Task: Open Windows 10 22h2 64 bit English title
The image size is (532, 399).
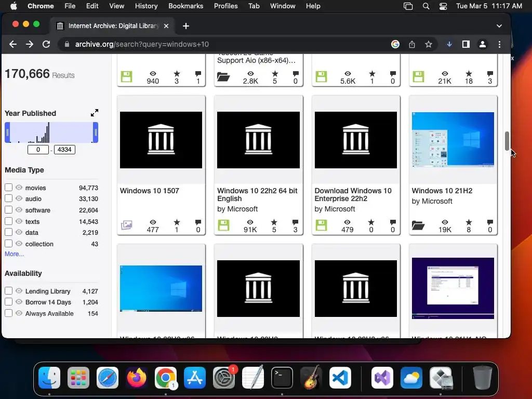Action: (x=257, y=194)
